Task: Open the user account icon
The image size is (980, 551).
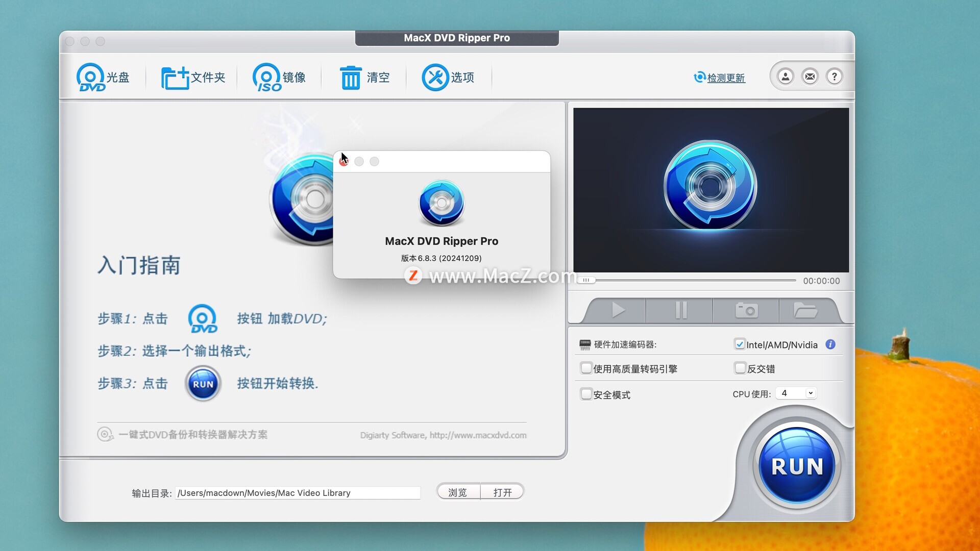Action: [785, 77]
